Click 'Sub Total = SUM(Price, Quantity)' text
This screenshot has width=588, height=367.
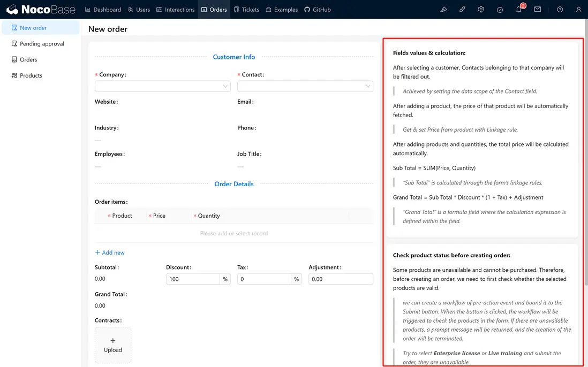coord(434,168)
